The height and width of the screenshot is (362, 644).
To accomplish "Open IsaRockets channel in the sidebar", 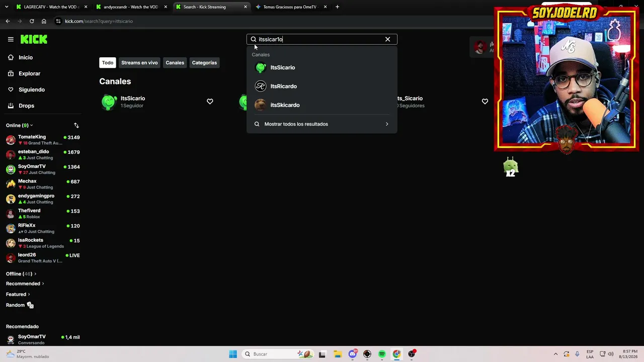I will (x=43, y=243).
